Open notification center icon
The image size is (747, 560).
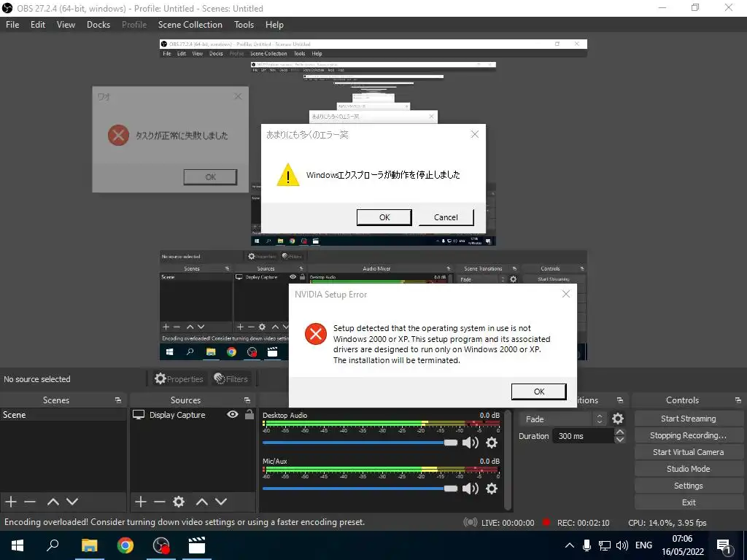(724, 546)
